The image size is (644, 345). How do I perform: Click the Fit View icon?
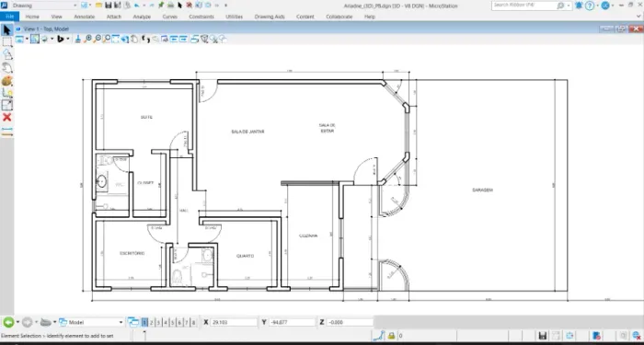(x=116, y=39)
